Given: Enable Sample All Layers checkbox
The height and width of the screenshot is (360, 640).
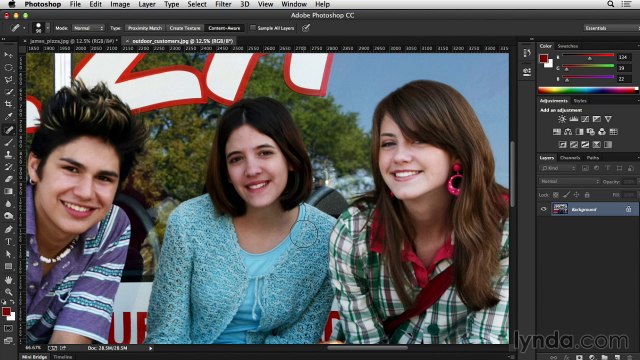Looking at the screenshot, I should pos(253,28).
